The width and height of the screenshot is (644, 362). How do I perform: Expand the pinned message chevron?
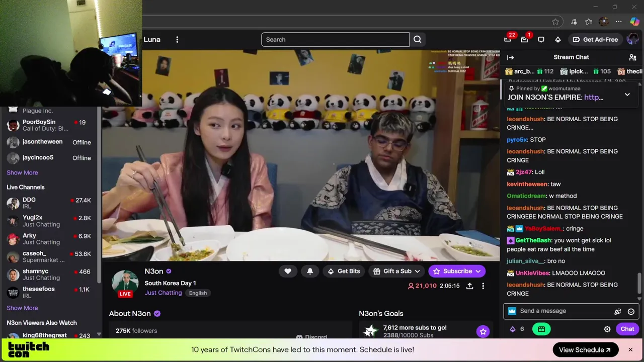point(627,95)
